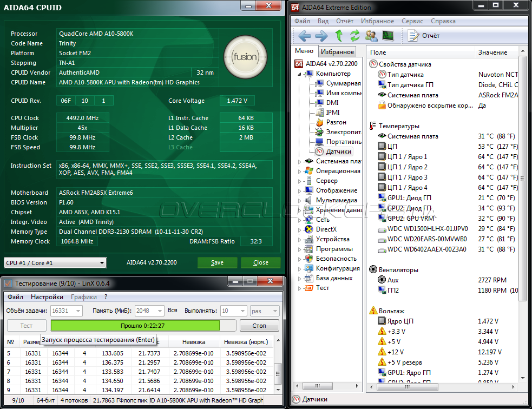Viewport: 532px width, 409px height.
Task: Click Стоп button in LinX
Action: [259, 326]
